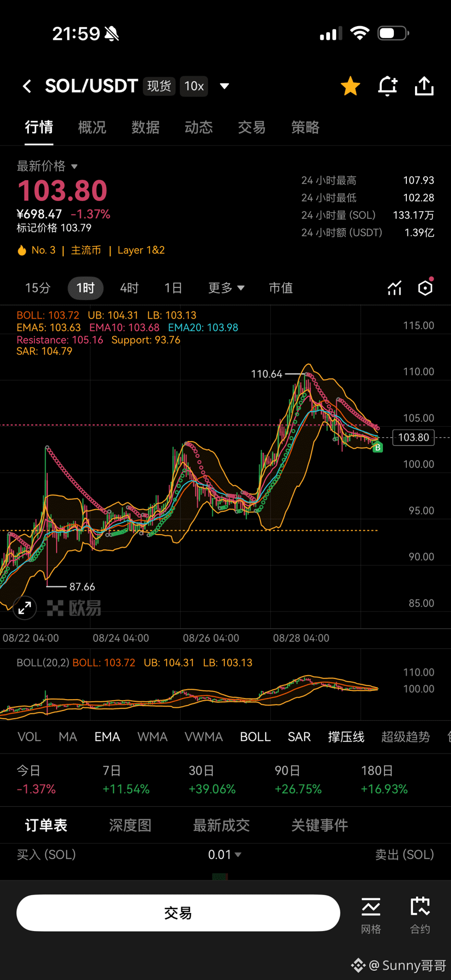Select the 4时 timeframe

(130, 288)
